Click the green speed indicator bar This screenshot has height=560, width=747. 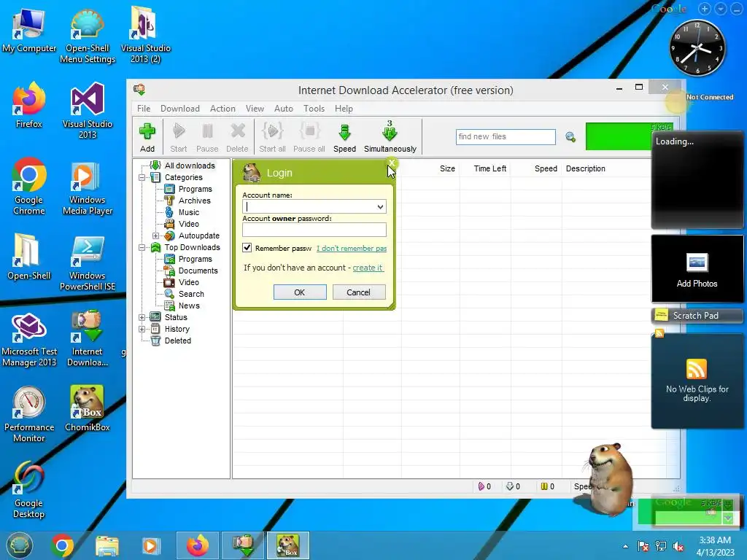(x=618, y=136)
